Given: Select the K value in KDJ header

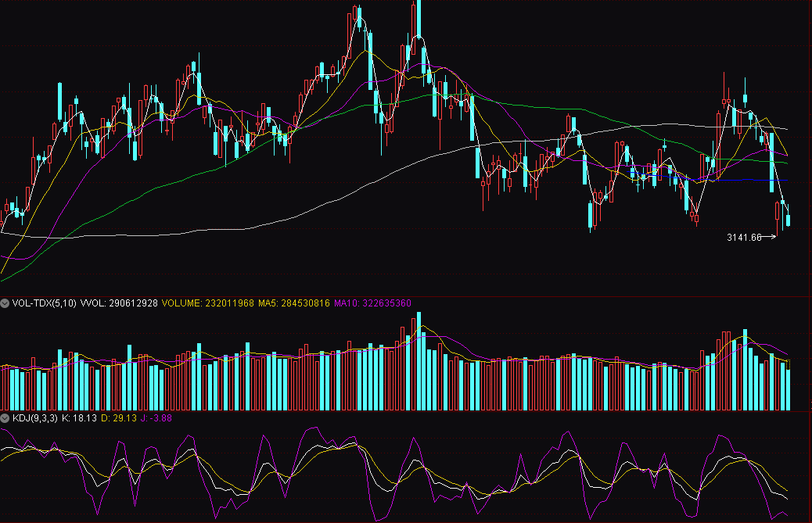Looking at the screenshot, I should tap(84, 418).
